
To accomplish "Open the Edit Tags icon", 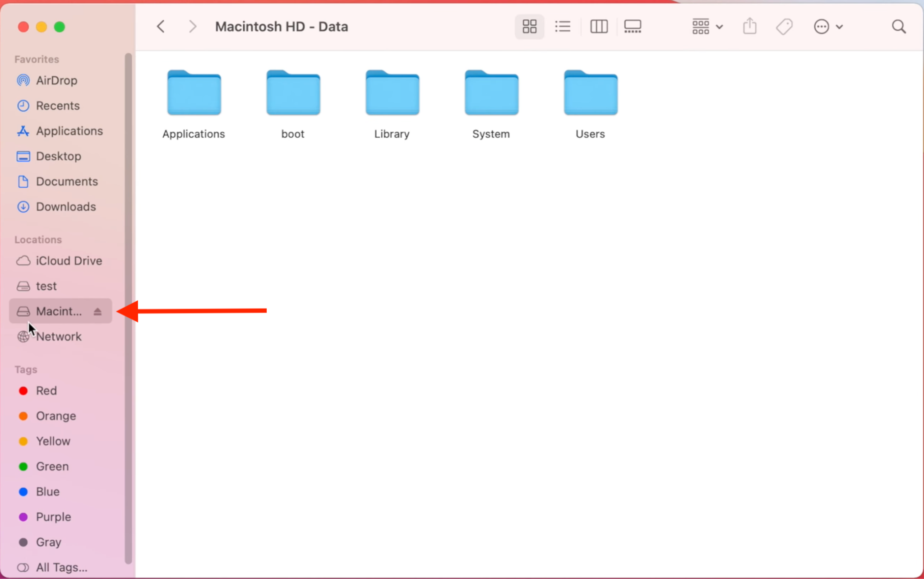I will [x=784, y=26].
